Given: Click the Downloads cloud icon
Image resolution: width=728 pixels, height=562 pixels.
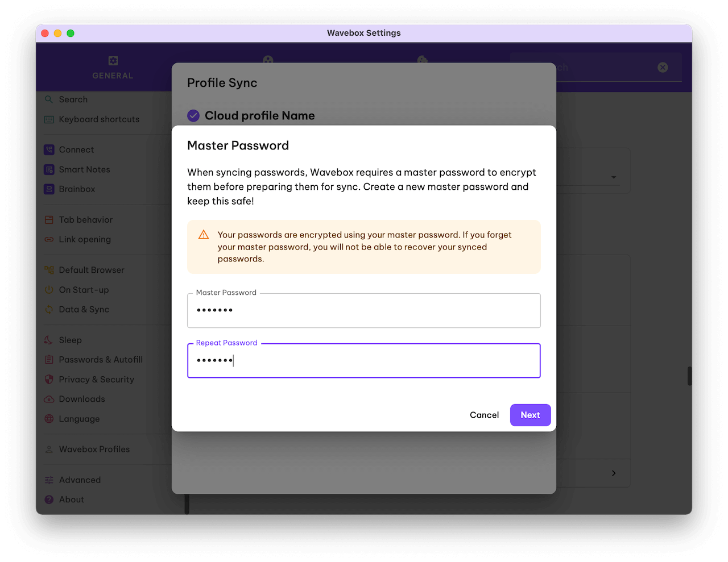Looking at the screenshot, I should pos(49,399).
